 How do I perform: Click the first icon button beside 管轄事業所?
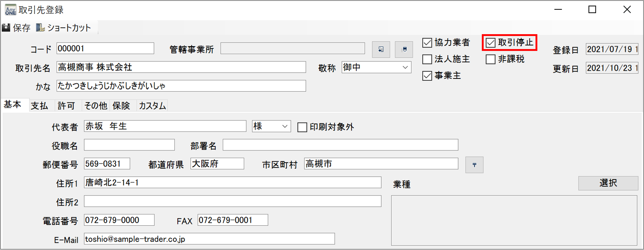381,49
